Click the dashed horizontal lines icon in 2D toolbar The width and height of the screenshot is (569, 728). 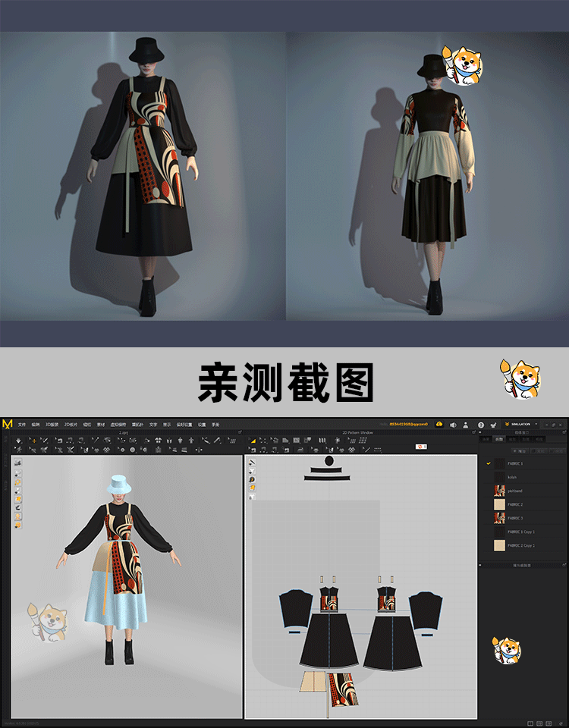point(378,450)
